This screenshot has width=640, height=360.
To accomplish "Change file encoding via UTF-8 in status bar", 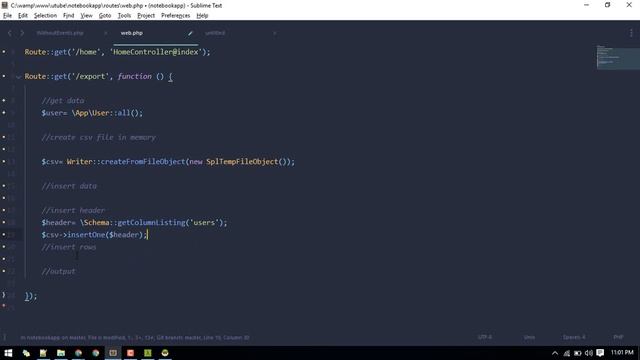I will (484, 337).
